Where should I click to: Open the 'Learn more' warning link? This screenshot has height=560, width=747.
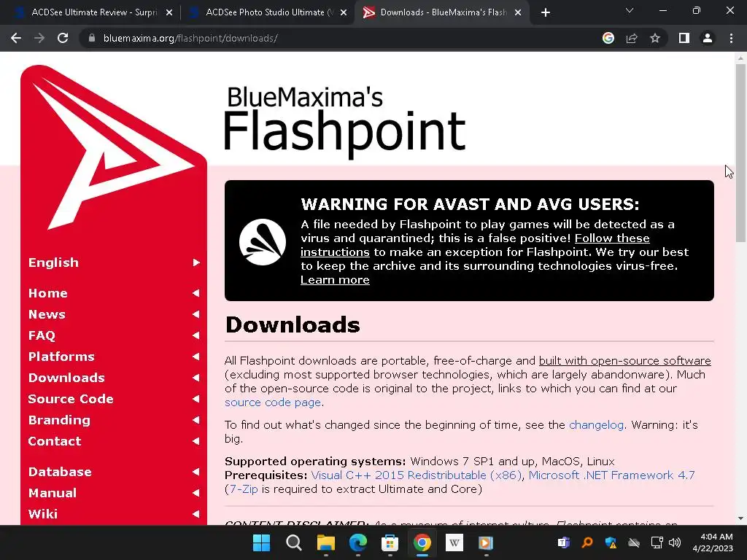coord(335,280)
